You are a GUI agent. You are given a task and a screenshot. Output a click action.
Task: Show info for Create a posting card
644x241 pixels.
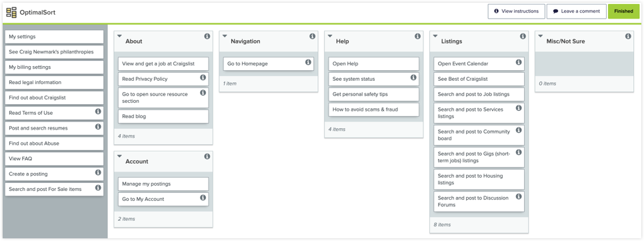coord(98,173)
